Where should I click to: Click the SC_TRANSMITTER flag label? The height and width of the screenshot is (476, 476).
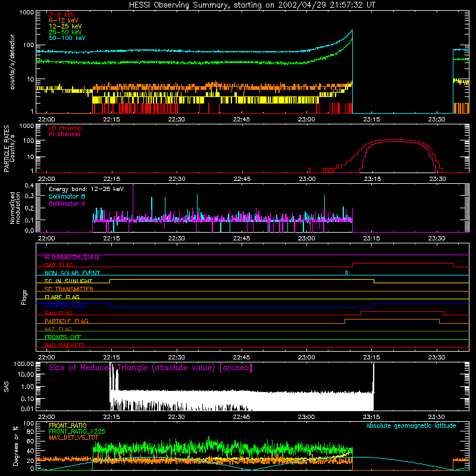[68, 289]
